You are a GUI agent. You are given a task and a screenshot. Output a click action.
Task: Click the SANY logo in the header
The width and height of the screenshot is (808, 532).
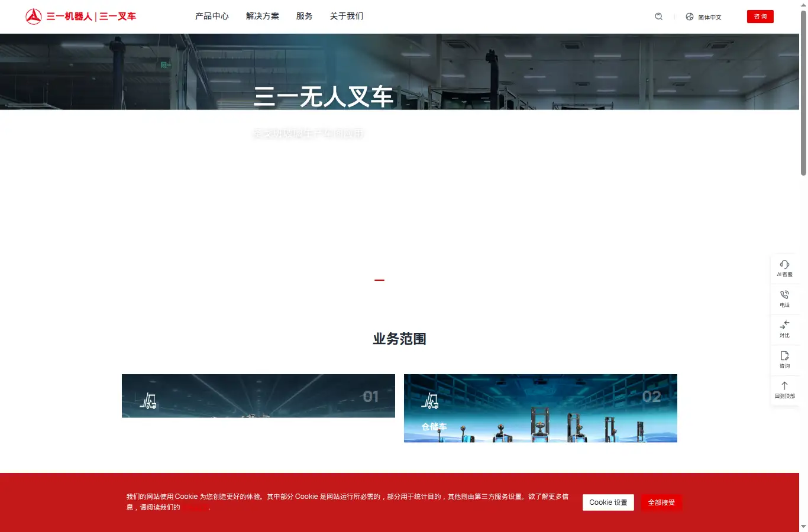click(34, 17)
